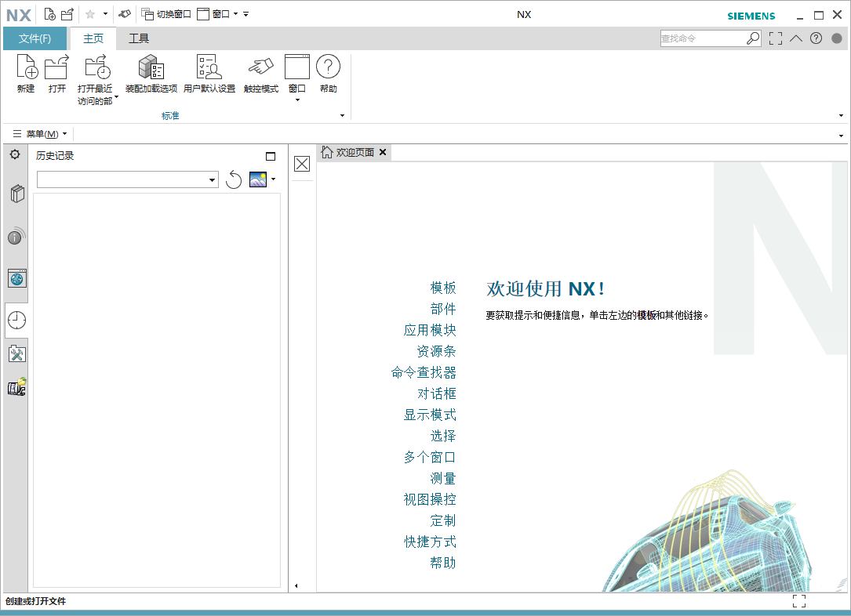
Task: Open the web browser sidebar icon
Action: tap(16, 278)
